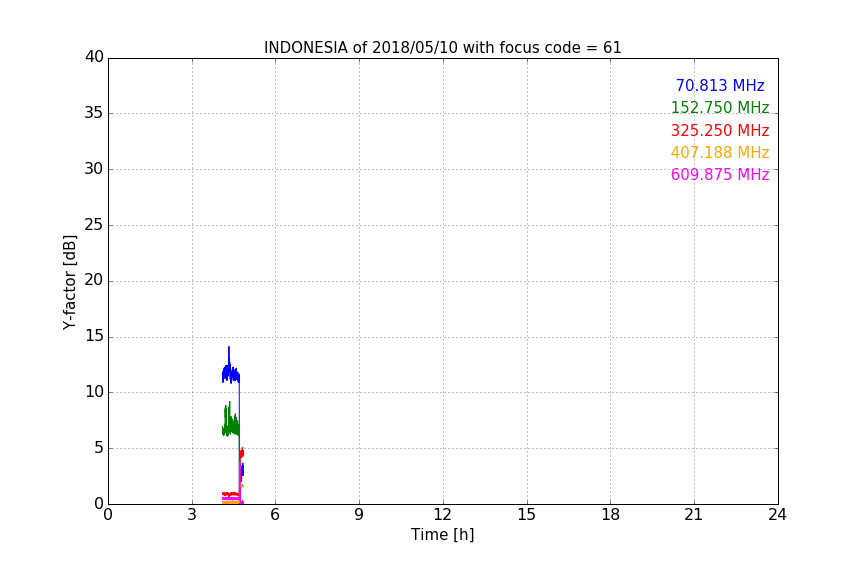Click the 'Y-factor [dB]' axis label
This screenshot has height=576, width=864.
tap(70, 282)
